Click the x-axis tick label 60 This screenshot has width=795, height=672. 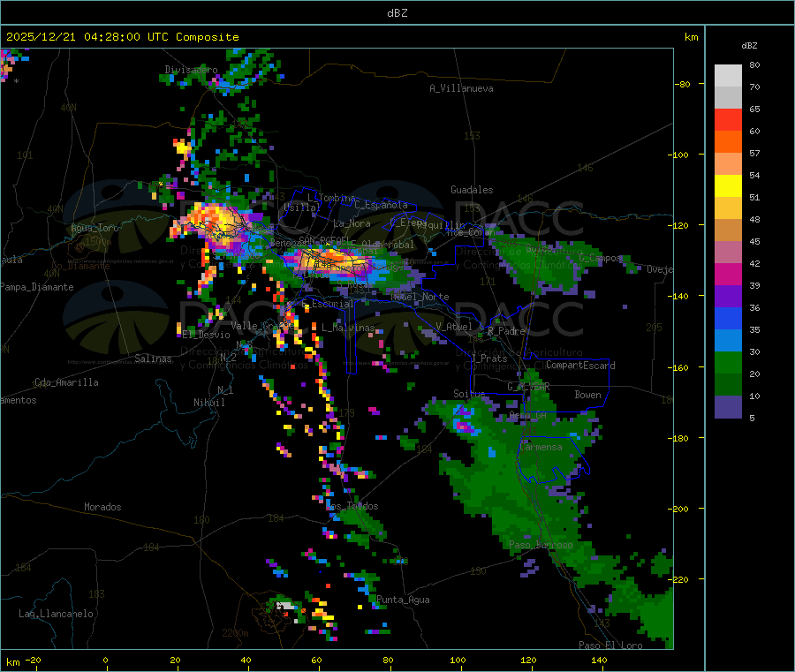317,661
